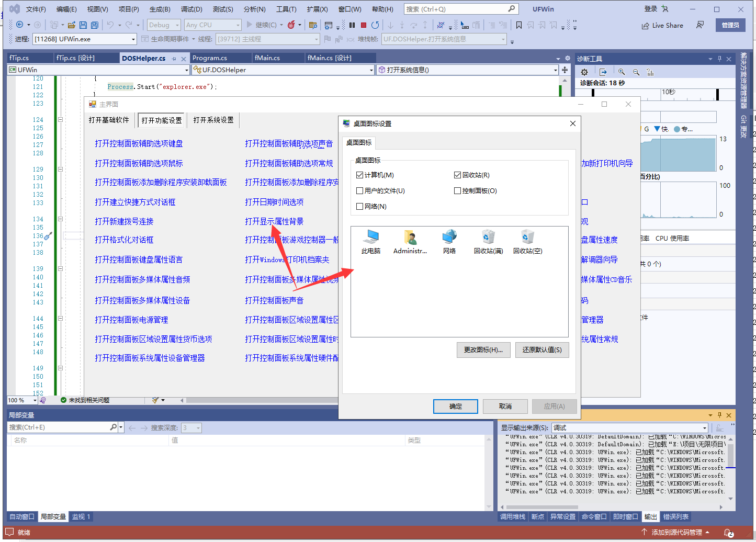
Task: Click link 打开格式化对话框
Action: (x=124, y=240)
